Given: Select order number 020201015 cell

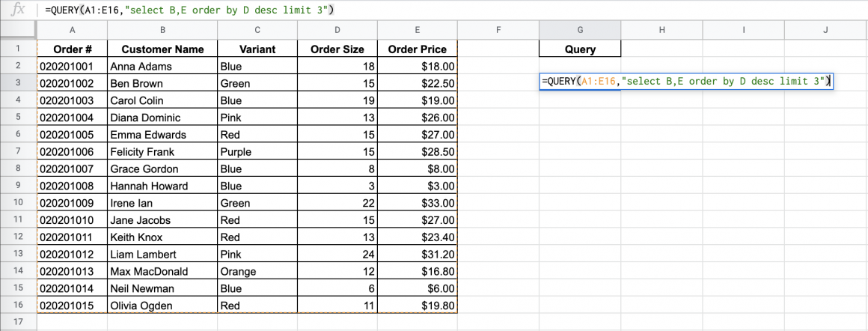Looking at the screenshot, I should 72,306.
